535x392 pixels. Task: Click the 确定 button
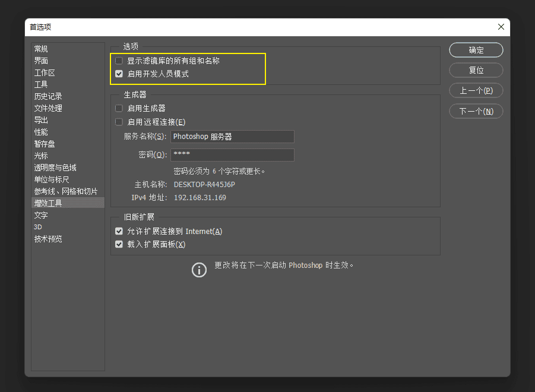(475, 50)
